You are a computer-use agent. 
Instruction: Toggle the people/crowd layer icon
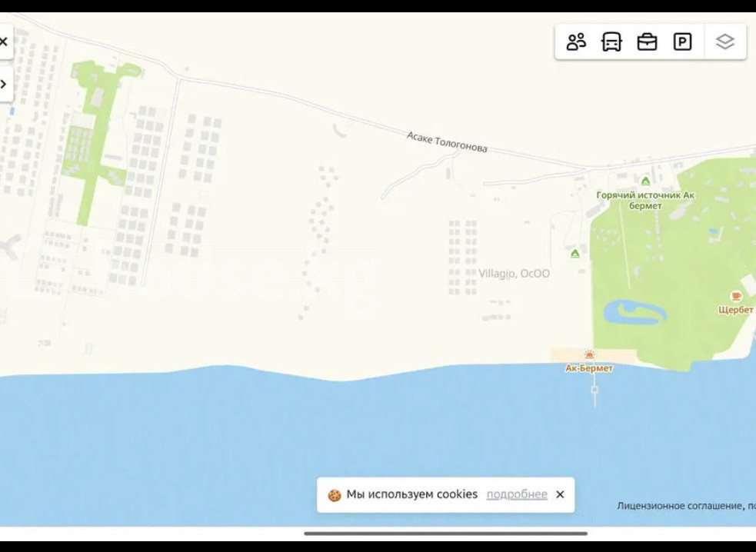pos(576,42)
